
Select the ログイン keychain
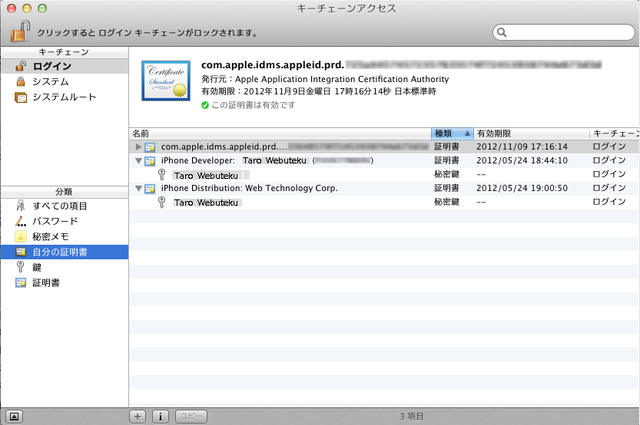[x=64, y=66]
